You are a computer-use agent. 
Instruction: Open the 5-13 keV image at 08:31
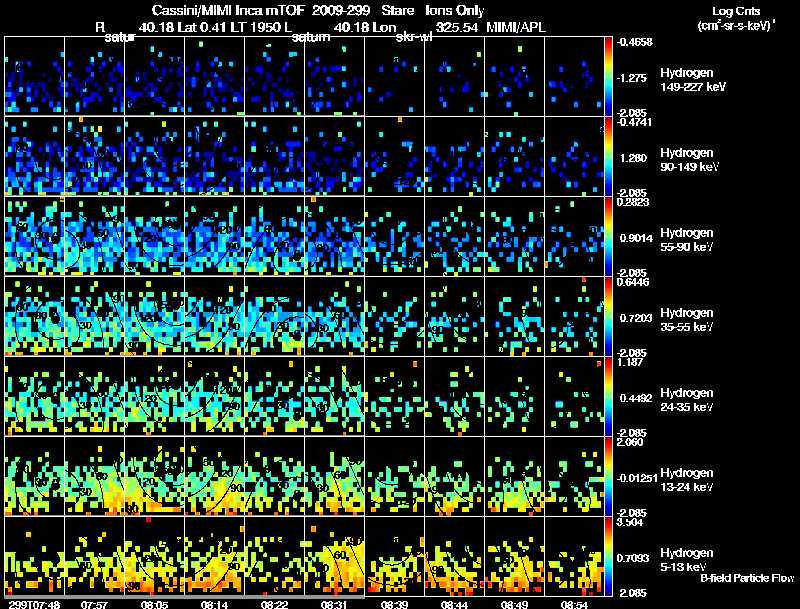click(335, 556)
